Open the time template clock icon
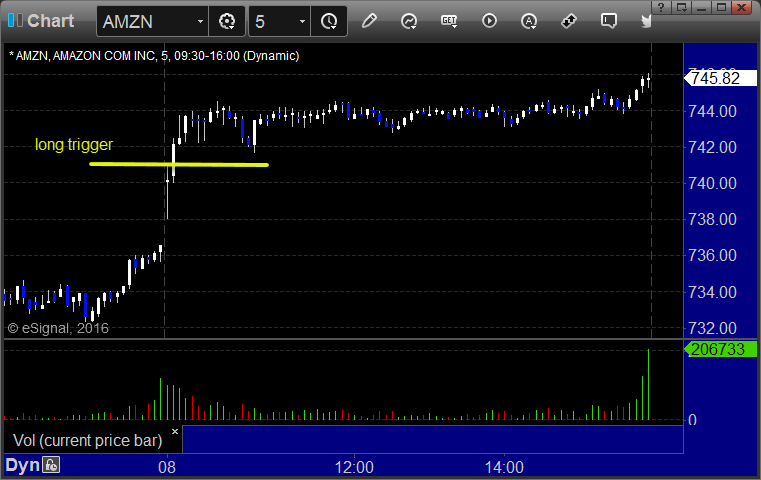The height and width of the screenshot is (480, 761). pos(329,21)
